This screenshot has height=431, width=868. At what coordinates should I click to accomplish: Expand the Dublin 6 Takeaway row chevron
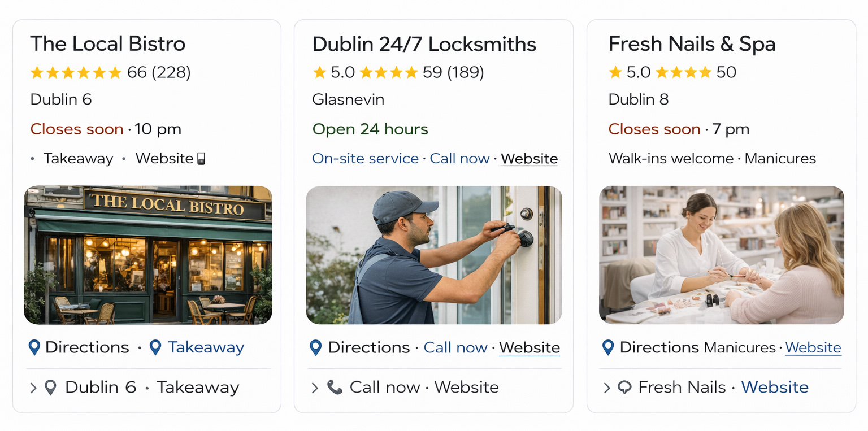pos(33,388)
